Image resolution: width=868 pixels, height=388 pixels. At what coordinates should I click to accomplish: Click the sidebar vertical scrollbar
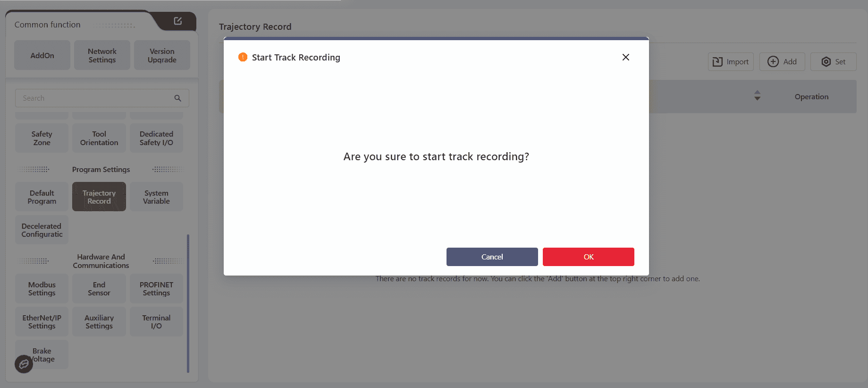tap(188, 302)
